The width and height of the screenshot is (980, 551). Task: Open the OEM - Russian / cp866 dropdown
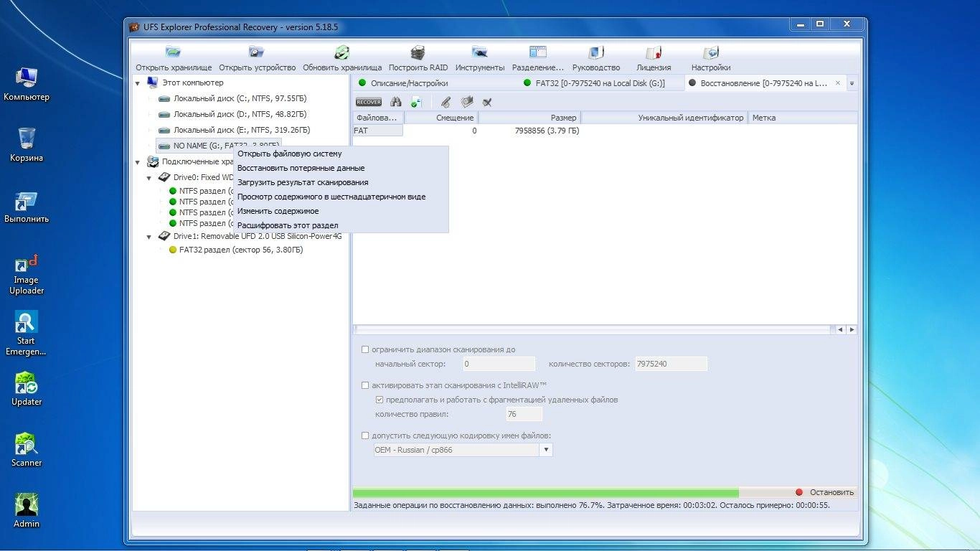point(546,450)
